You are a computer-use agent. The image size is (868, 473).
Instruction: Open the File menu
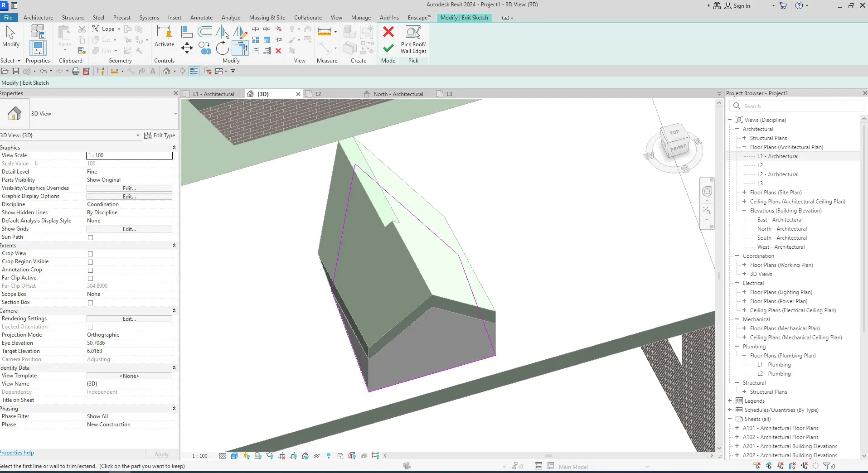[x=8, y=18]
